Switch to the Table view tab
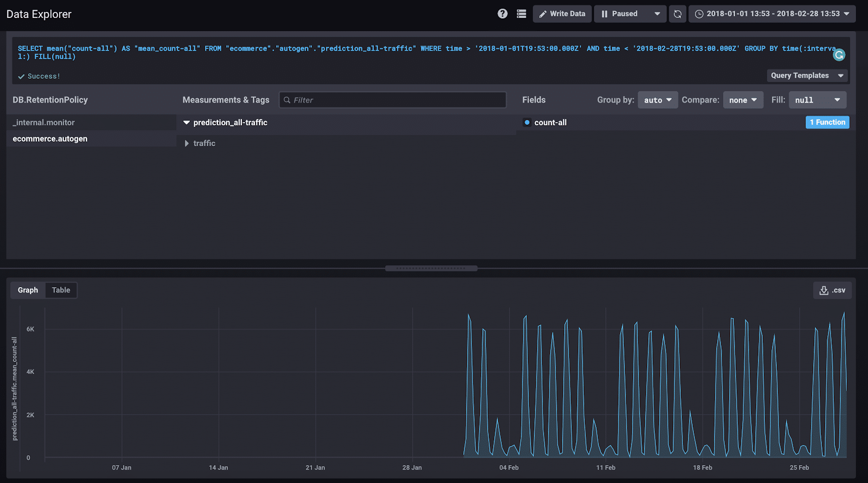Screen dimensions: 868x483 pos(61,290)
